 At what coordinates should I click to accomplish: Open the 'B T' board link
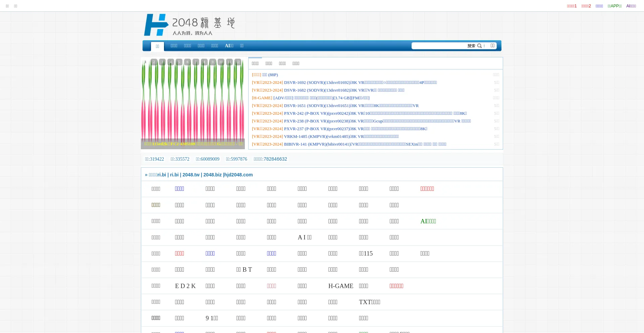click(x=244, y=270)
